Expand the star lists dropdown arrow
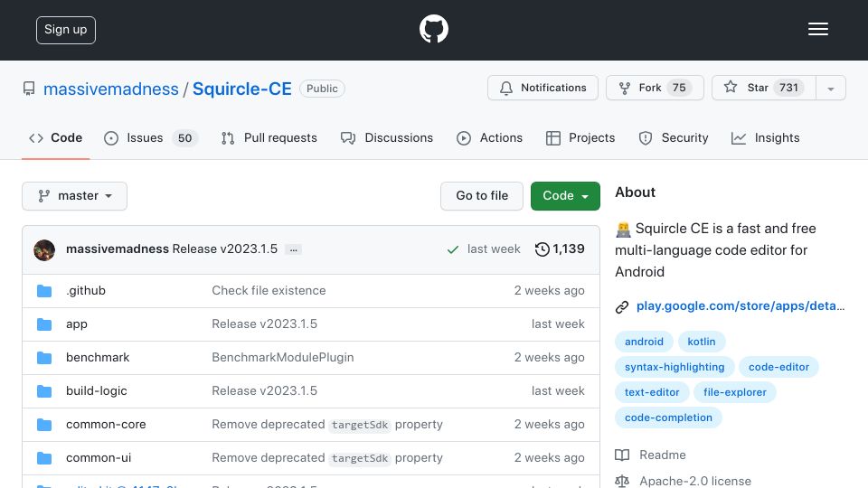Image resolution: width=868 pixels, height=488 pixels. pyautogui.click(x=830, y=89)
